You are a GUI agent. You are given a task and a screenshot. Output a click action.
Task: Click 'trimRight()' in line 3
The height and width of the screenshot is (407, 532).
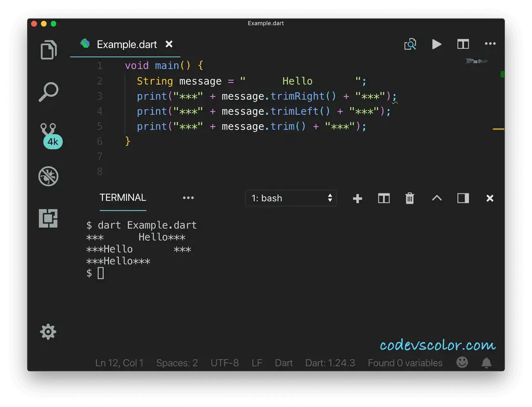[x=303, y=96]
